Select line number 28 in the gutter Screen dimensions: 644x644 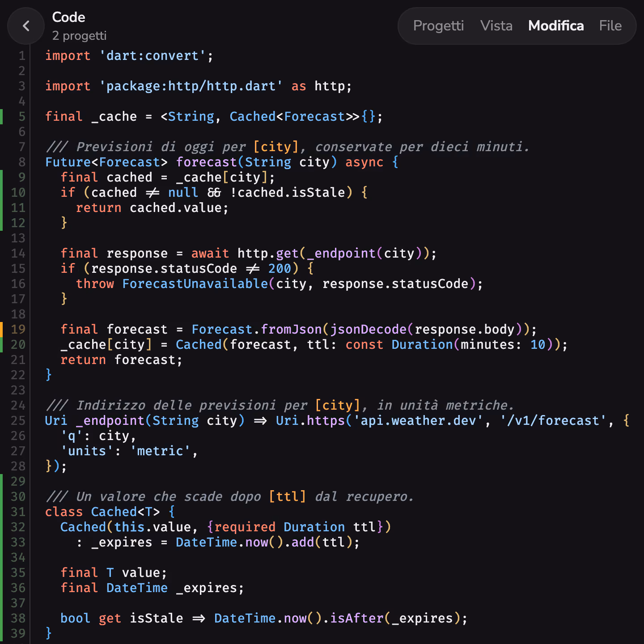pyautogui.click(x=18, y=466)
